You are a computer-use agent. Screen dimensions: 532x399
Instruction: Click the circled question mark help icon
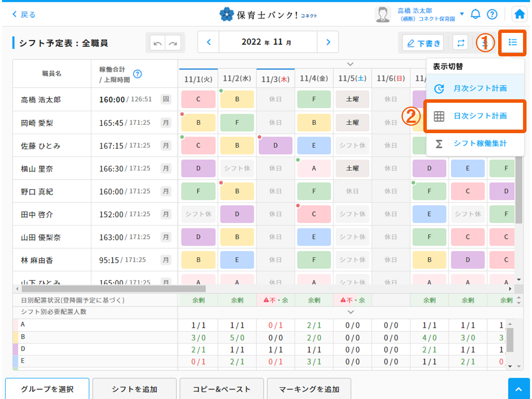coord(492,14)
